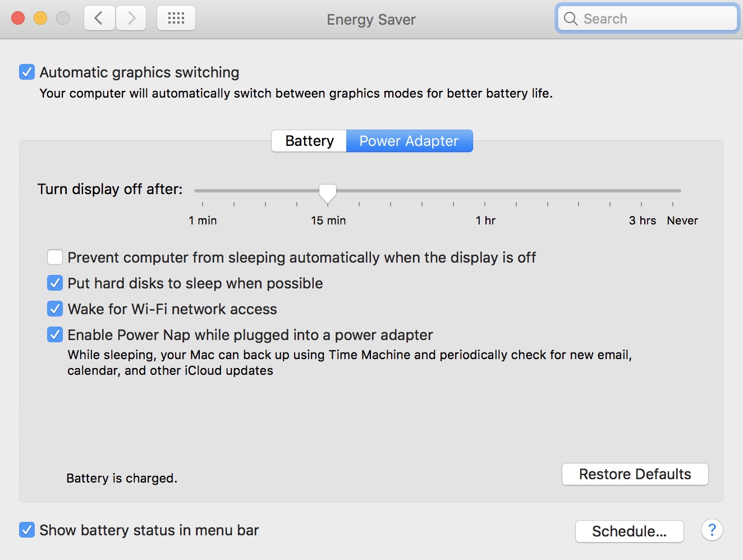Close the Energy Saver window
Image resolution: width=743 pixels, height=560 pixels.
18,19
